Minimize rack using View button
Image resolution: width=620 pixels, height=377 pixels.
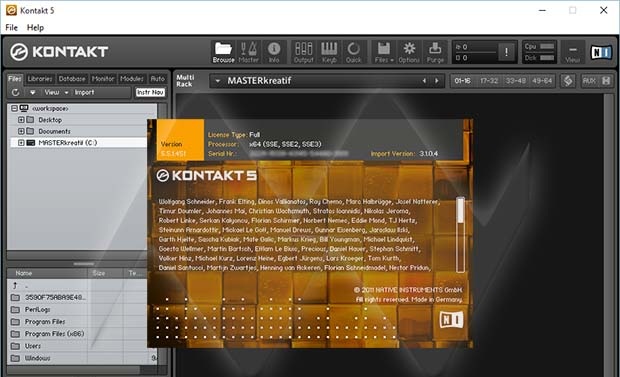tap(573, 52)
